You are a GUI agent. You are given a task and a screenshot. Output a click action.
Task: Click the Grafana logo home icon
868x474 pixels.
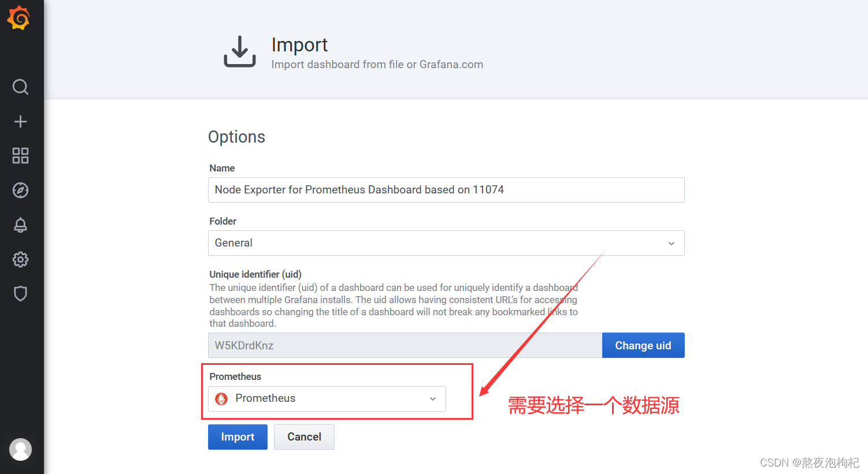click(18, 18)
